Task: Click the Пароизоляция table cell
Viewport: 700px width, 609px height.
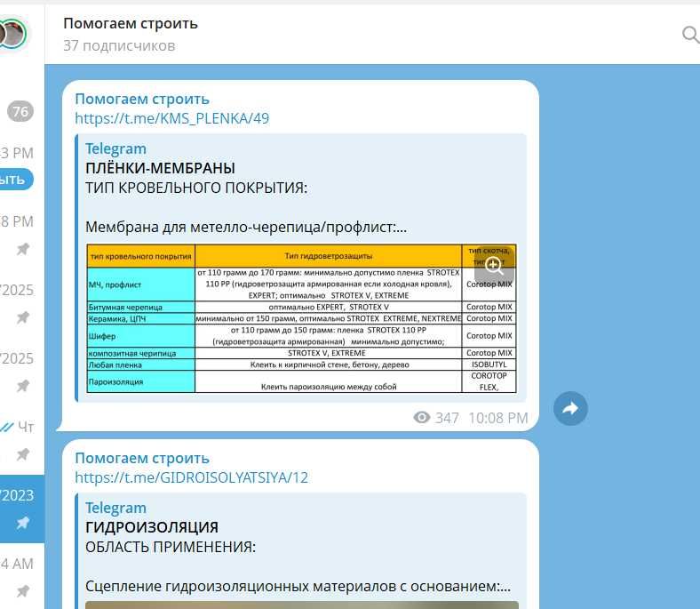Action: 141,381
